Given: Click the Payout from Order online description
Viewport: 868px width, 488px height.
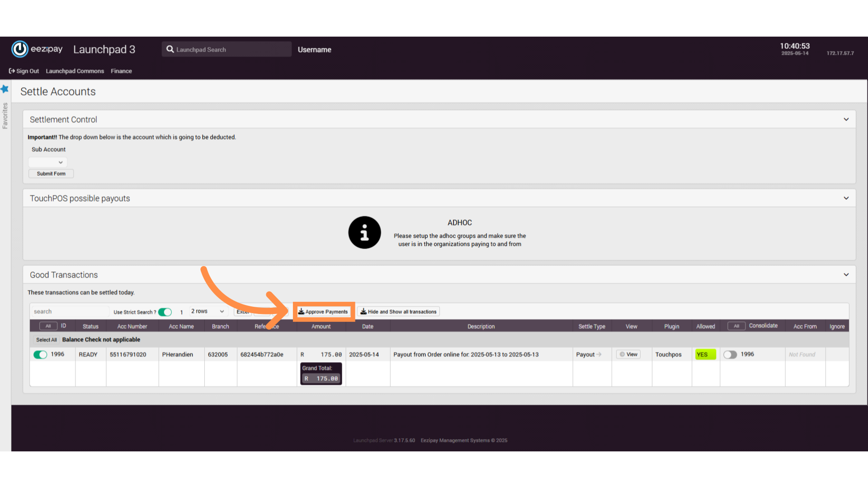Looking at the screenshot, I should coord(466,355).
